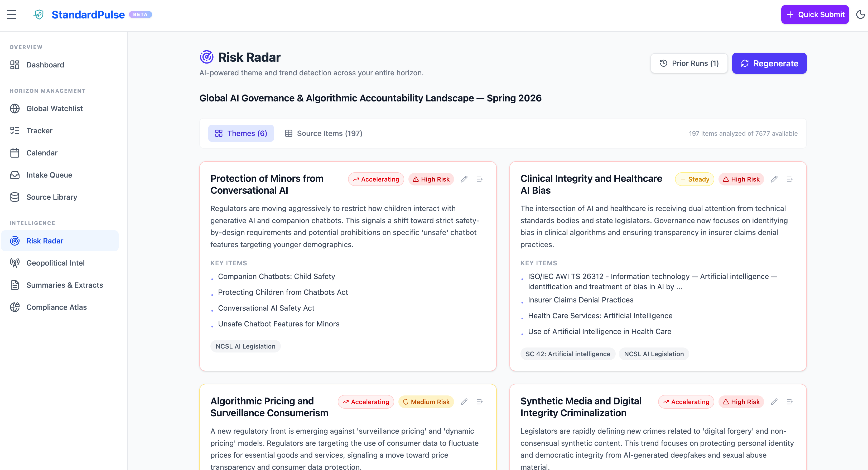The width and height of the screenshot is (868, 470).
Task: Open the Source Items tab
Action: [x=324, y=133]
